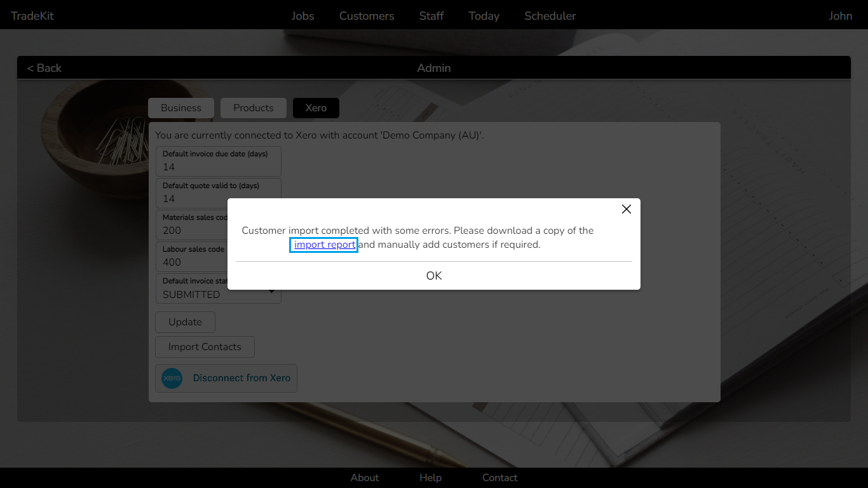Image resolution: width=868 pixels, height=488 pixels.
Task: Edit the Default invoice due date field
Action: pyautogui.click(x=219, y=161)
